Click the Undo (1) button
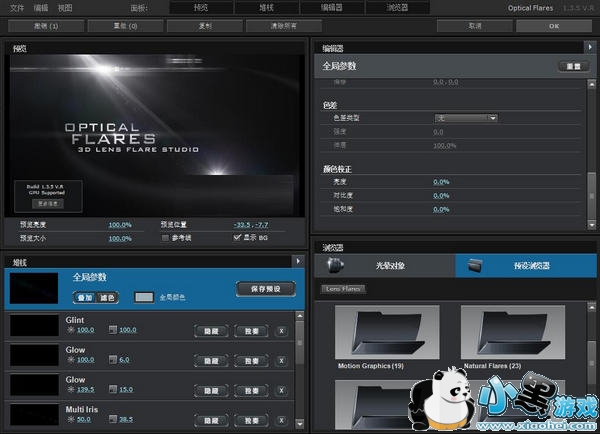This screenshot has width=600, height=434. (x=46, y=26)
